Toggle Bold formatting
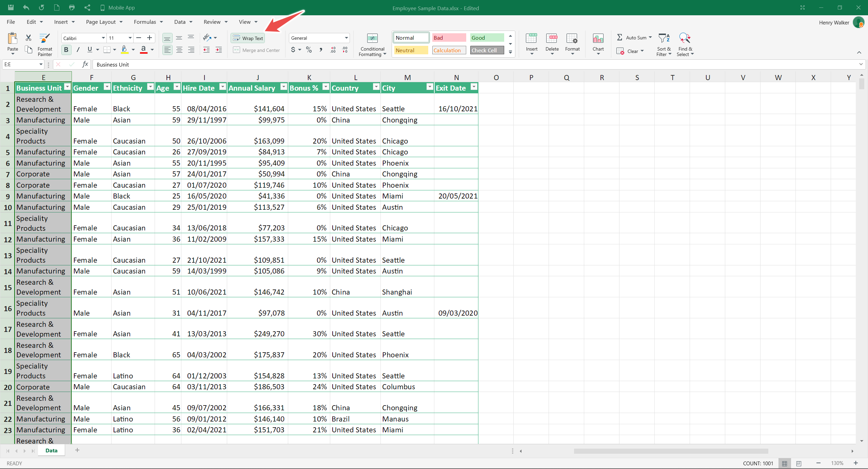The width and height of the screenshot is (868, 469). (x=66, y=50)
